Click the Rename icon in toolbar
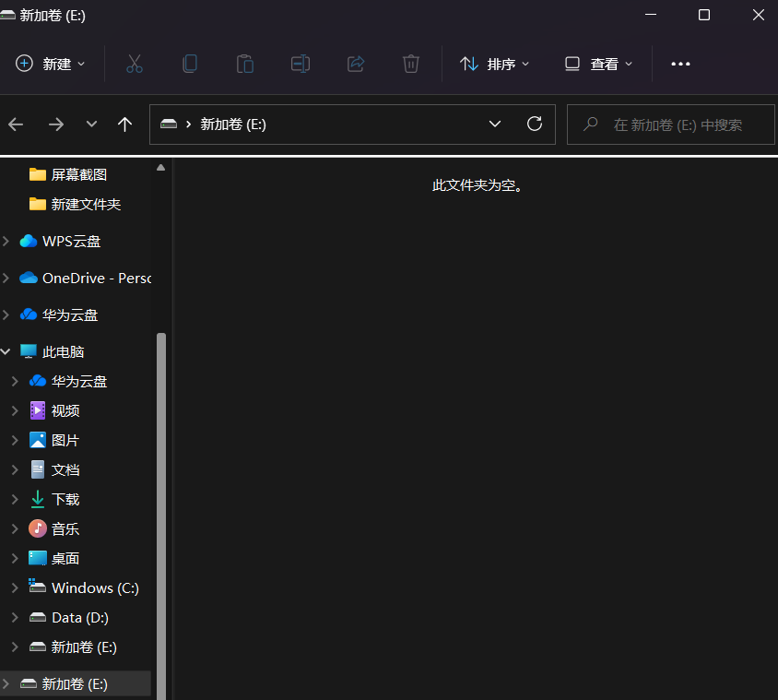This screenshot has width=778, height=700. (301, 64)
